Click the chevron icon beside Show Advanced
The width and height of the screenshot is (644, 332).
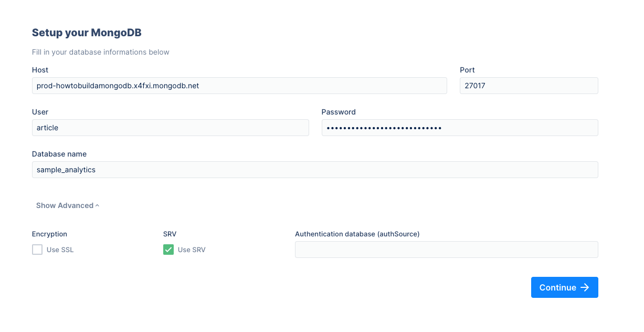point(98,205)
